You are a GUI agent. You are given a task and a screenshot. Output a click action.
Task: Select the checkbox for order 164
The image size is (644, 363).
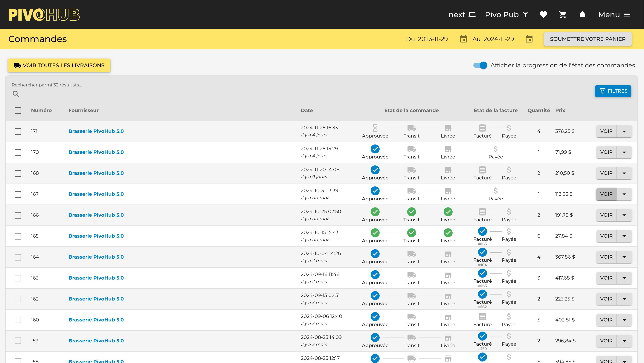click(x=18, y=257)
